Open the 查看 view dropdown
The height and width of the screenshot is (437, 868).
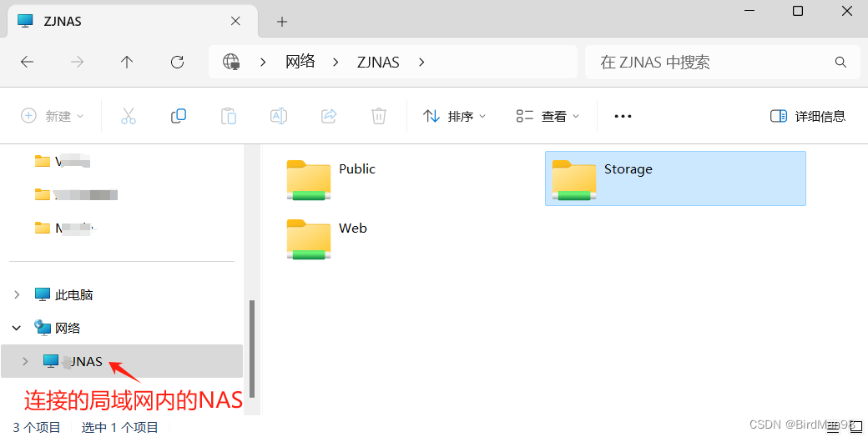(x=547, y=116)
